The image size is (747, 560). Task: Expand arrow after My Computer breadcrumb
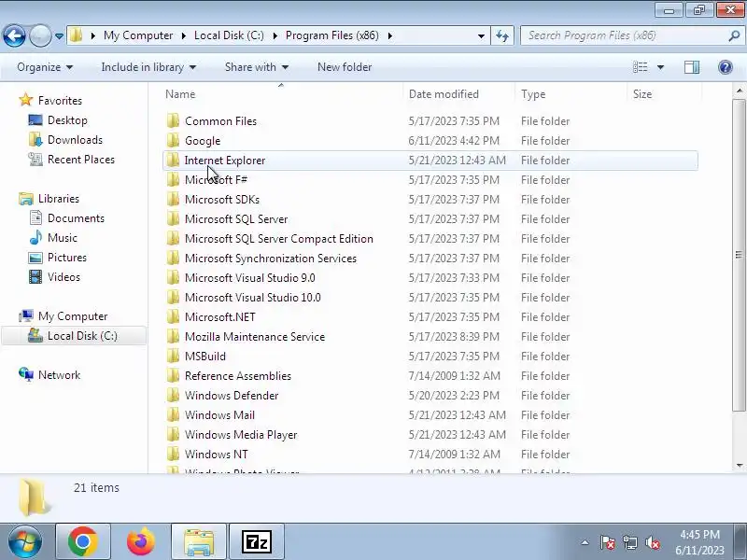click(183, 35)
